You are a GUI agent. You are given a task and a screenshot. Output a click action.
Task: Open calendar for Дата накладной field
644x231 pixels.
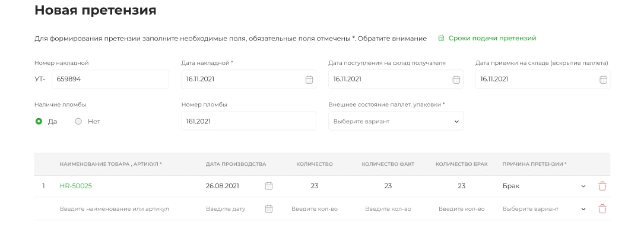click(x=309, y=80)
